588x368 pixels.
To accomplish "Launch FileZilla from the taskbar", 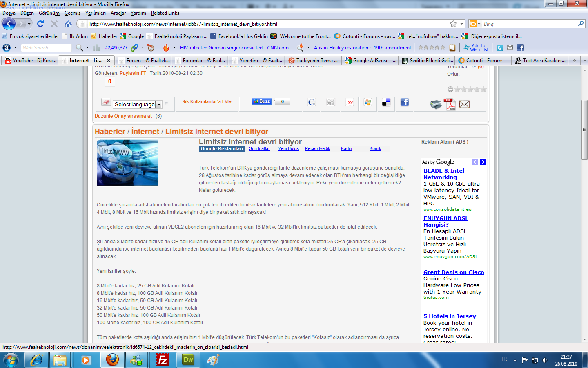I will pyautogui.click(x=163, y=360).
